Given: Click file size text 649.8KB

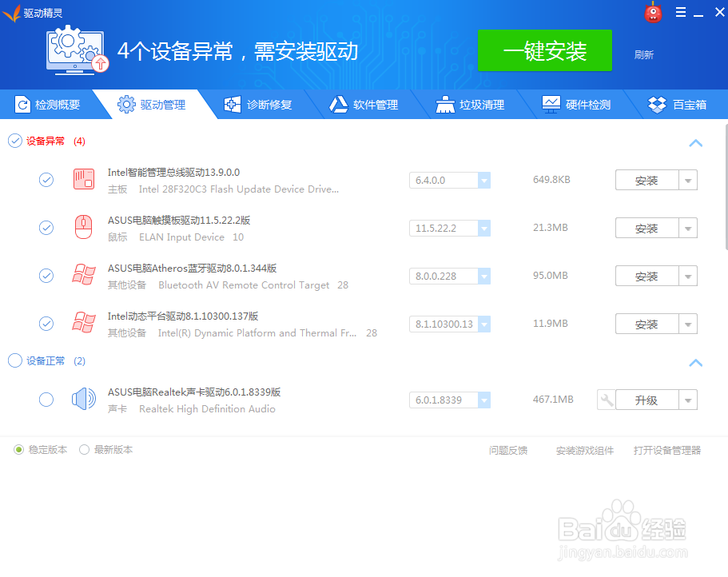Looking at the screenshot, I should (x=551, y=179).
